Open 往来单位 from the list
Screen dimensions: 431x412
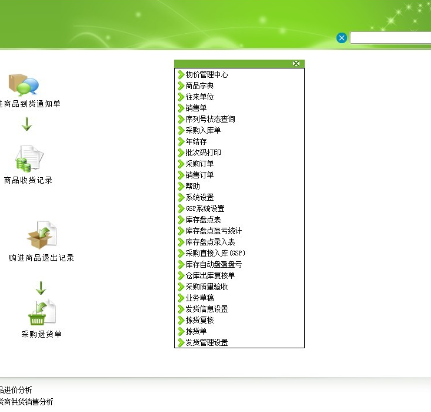pyautogui.click(x=199, y=97)
